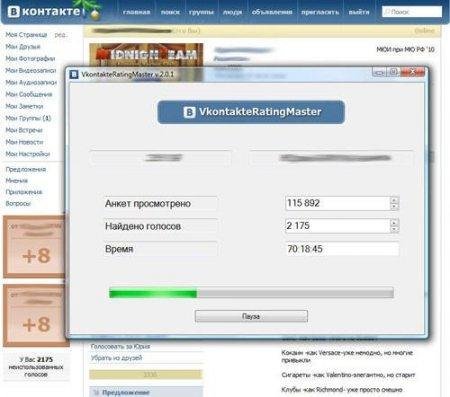
Task: Open Мнения in sidebar
Action: tap(17, 181)
